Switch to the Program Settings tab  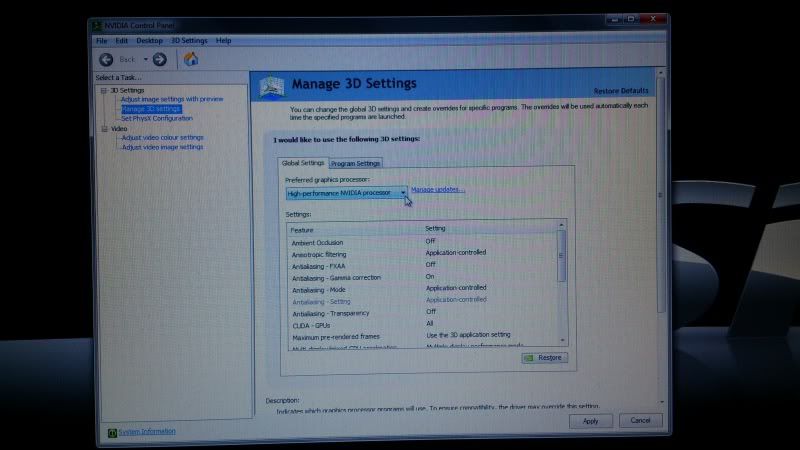(x=355, y=164)
